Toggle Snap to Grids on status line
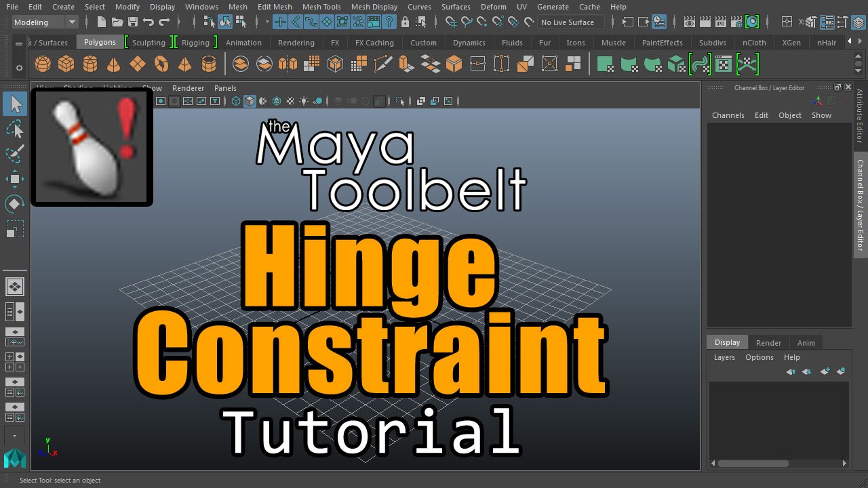 tap(450, 22)
